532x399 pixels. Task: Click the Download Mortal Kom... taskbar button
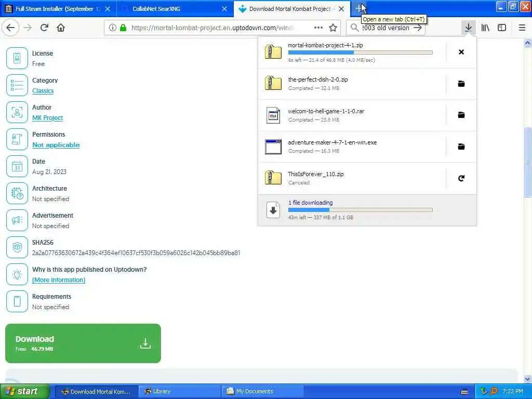(x=96, y=391)
